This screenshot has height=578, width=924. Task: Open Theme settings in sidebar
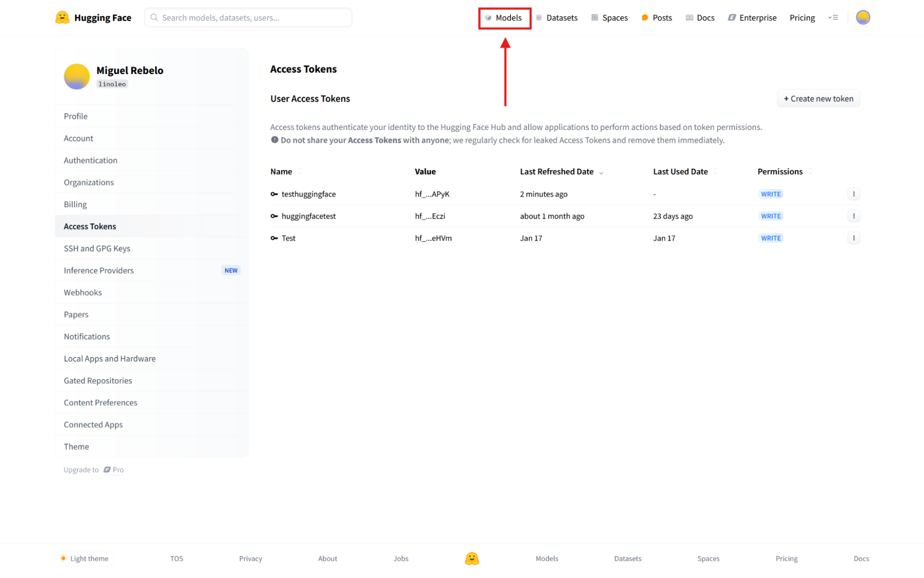[152, 447]
